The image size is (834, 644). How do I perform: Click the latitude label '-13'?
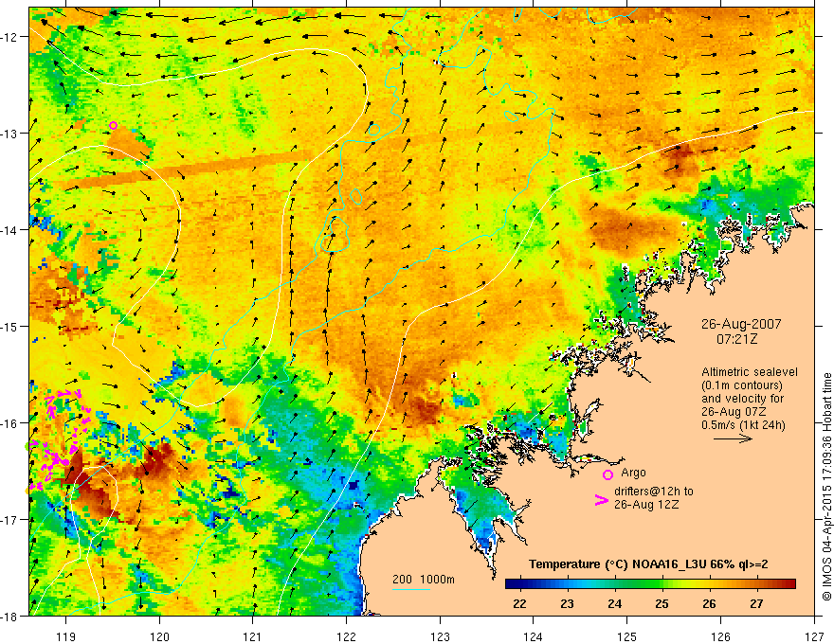pos(10,134)
